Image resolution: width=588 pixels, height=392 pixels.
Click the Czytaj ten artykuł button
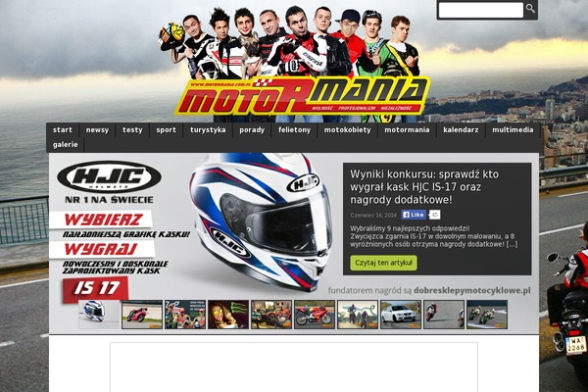[383, 263]
